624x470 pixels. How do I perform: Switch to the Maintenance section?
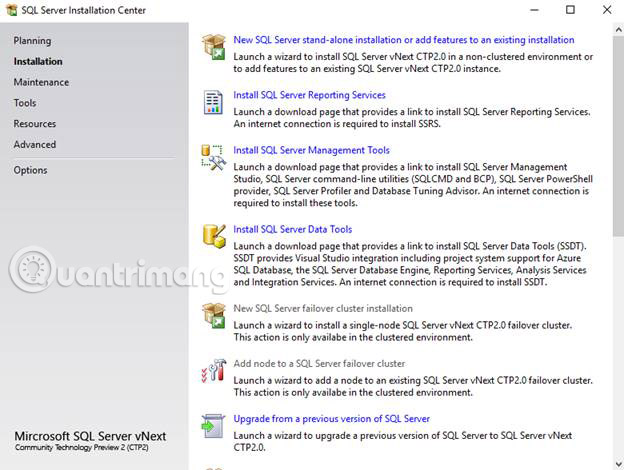[x=41, y=82]
